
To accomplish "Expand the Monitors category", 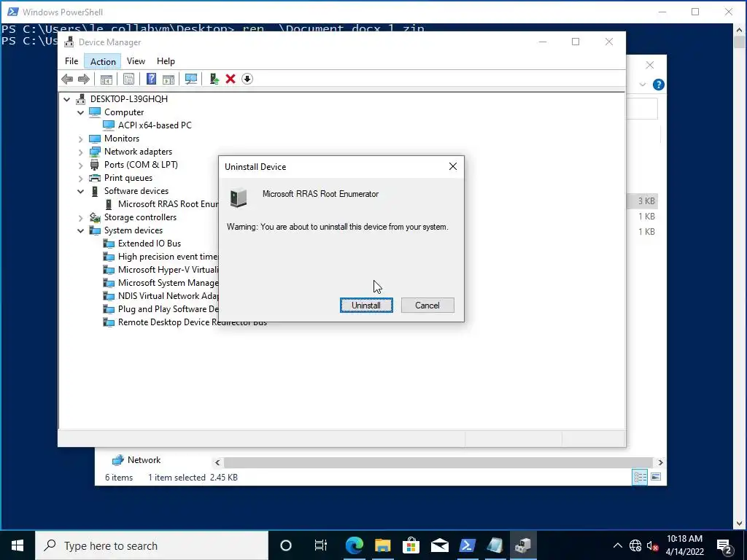I will point(80,139).
